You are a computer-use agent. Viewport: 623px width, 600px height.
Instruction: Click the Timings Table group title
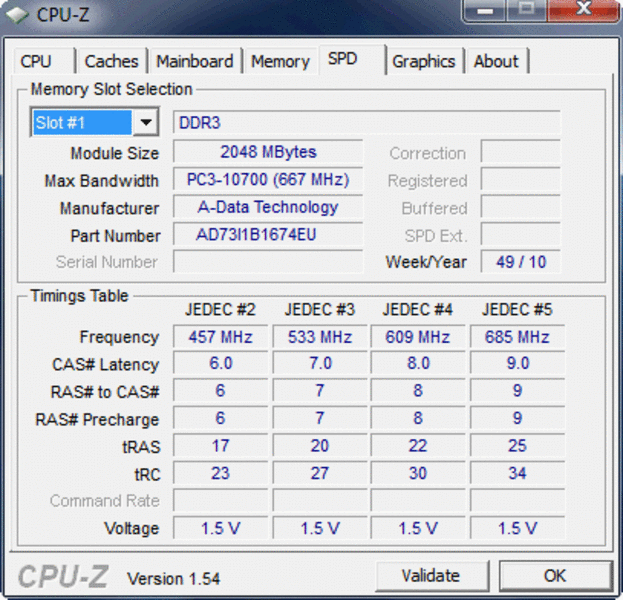click(x=79, y=296)
